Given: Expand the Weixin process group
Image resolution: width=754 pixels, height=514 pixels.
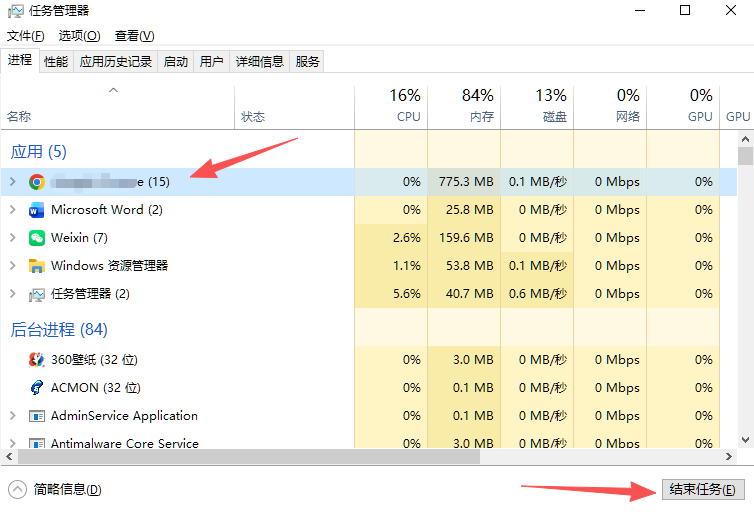Looking at the screenshot, I should click(x=13, y=238).
